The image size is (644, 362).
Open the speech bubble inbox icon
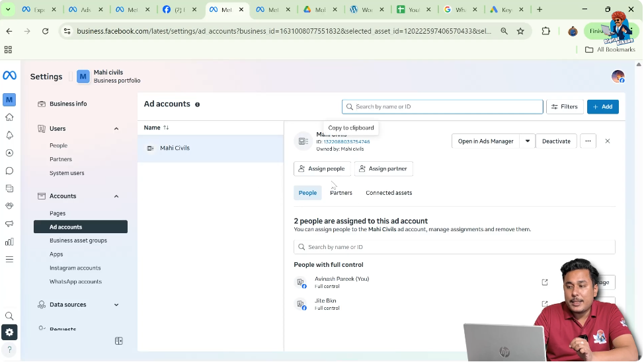pyautogui.click(x=9, y=170)
